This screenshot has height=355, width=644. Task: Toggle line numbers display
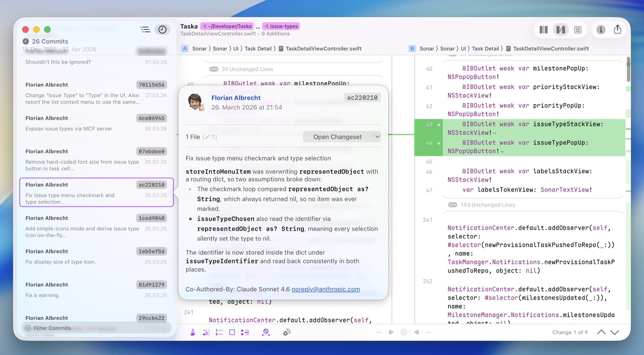tap(219, 332)
